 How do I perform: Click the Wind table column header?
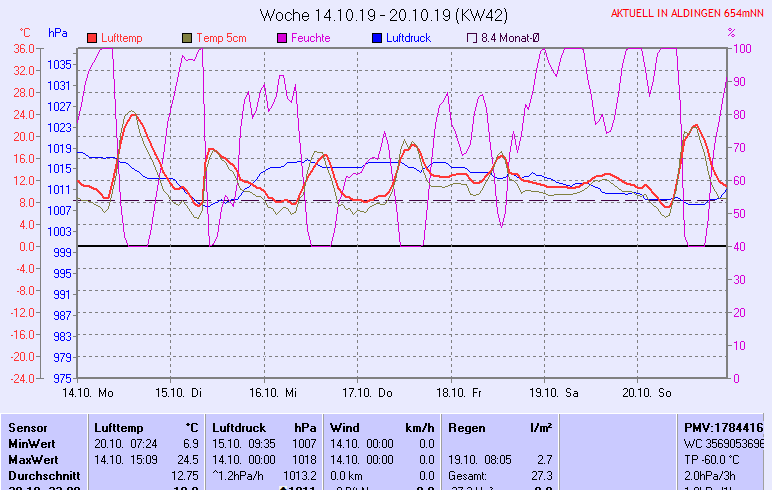345,427
